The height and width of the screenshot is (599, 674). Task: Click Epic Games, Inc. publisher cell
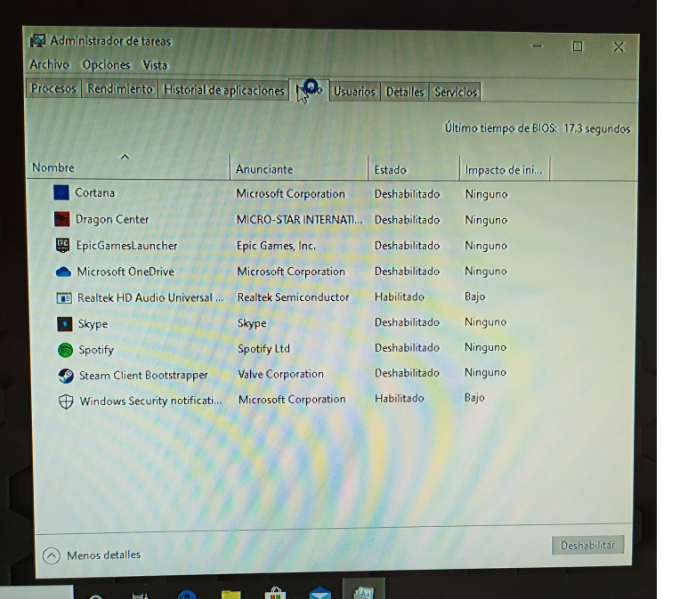276,246
